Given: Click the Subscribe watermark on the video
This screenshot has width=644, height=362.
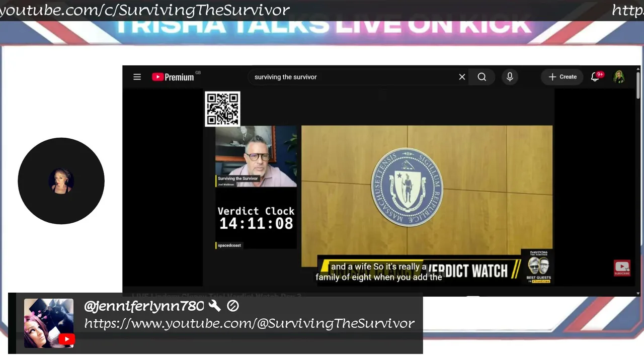Looking at the screenshot, I should tap(622, 268).
